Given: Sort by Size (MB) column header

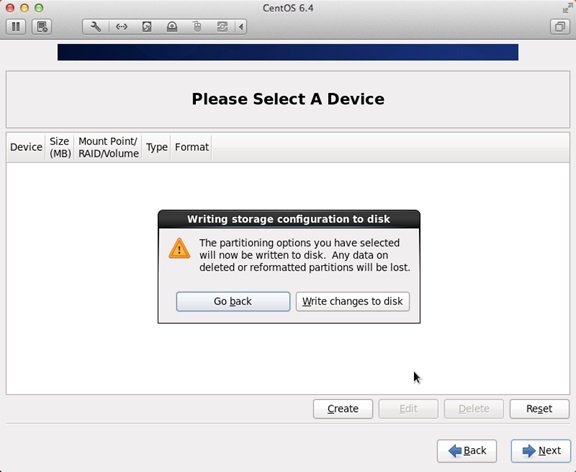Looking at the screenshot, I should click(x=60, y=147).
